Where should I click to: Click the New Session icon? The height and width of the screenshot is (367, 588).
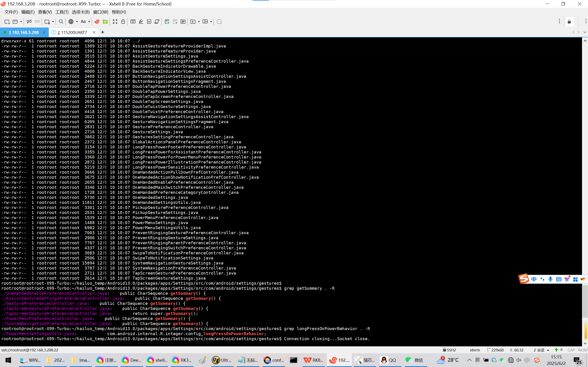[x=7, y=22]
